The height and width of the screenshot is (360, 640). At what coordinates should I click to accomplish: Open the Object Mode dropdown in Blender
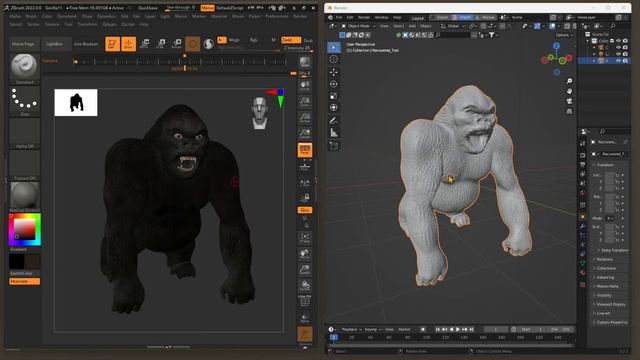(x=358, y=26)
